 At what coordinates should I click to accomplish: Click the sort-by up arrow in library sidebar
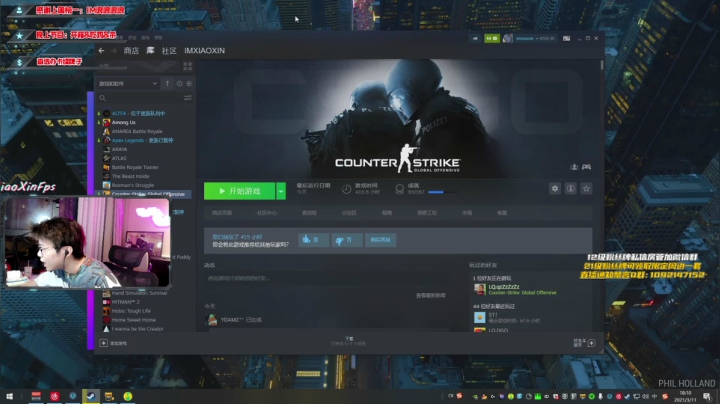point(167,84)
